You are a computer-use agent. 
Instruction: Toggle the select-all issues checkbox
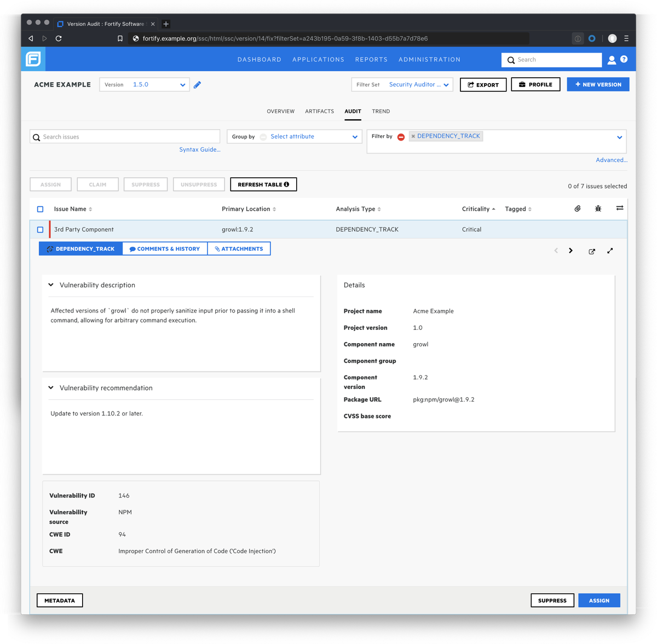(x=40, y=209)
